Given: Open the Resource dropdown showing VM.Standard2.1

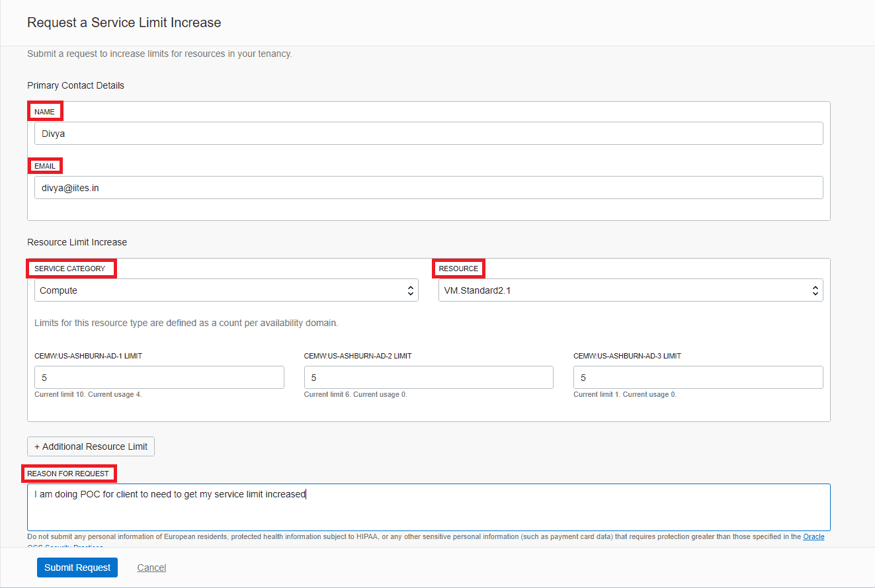Looking at the screenshot, I should (x=630, y=290).
